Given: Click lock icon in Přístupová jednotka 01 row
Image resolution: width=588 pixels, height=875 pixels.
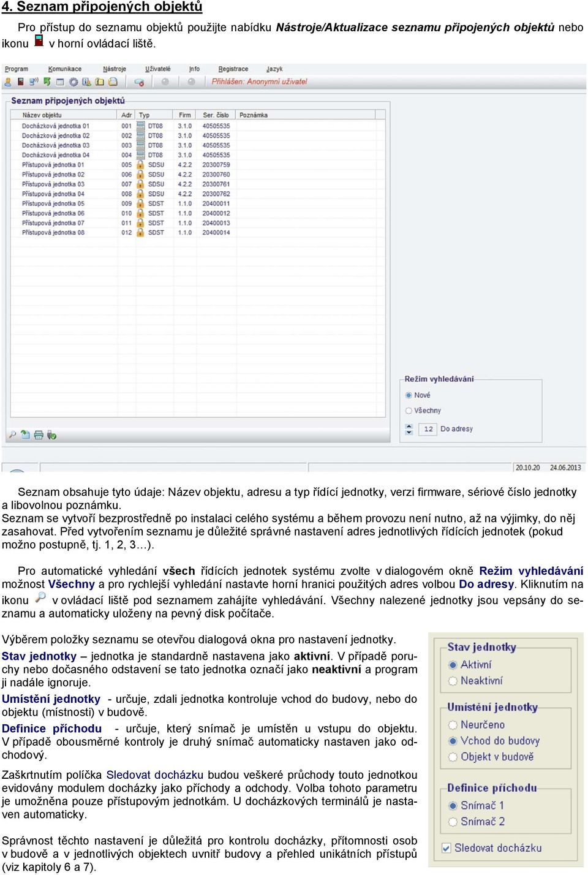Looking at the screenshot, I should click(x=140, y=164).
